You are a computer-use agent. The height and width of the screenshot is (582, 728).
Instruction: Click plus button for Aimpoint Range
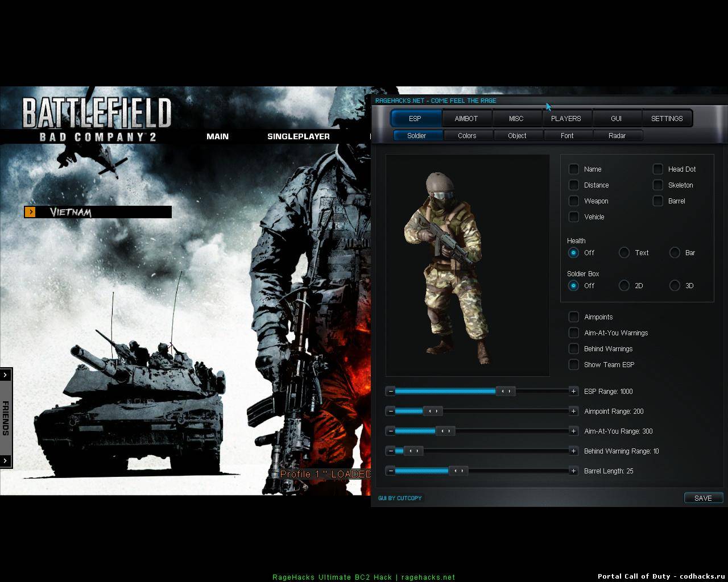click(x=573, y=411)
